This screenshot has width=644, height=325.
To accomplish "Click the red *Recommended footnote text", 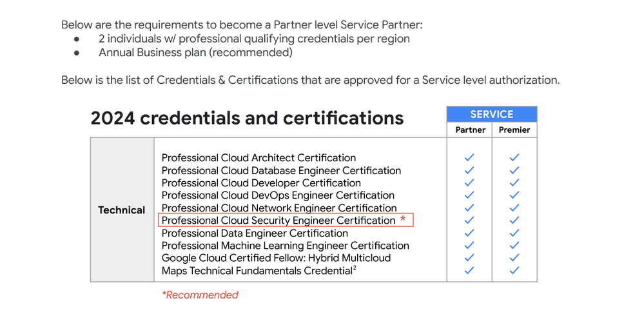I will click(x=200, y=295).
